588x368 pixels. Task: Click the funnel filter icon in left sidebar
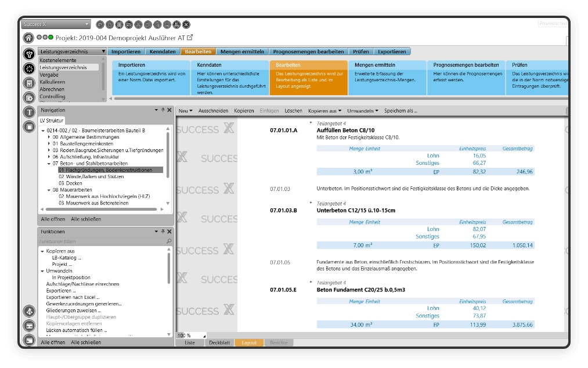click(x=29, y=54)
